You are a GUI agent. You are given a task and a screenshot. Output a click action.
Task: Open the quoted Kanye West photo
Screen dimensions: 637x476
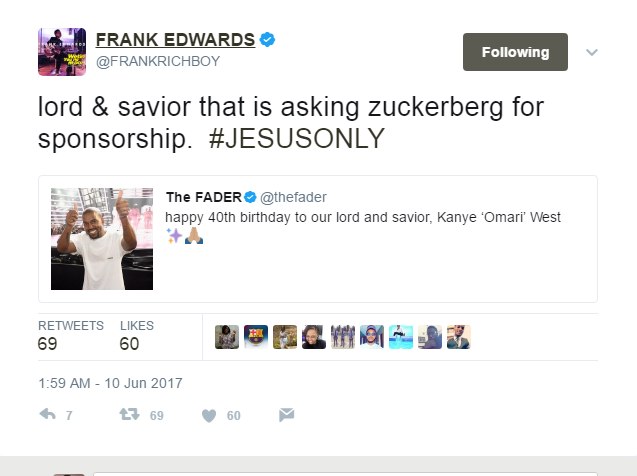[102, 239]
